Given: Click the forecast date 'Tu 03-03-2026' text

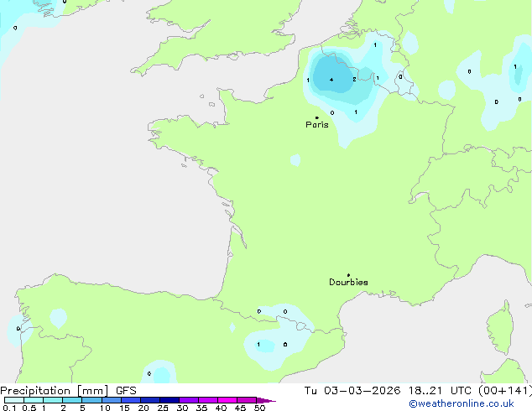Looking at the screenshot, I should (352, 391).
